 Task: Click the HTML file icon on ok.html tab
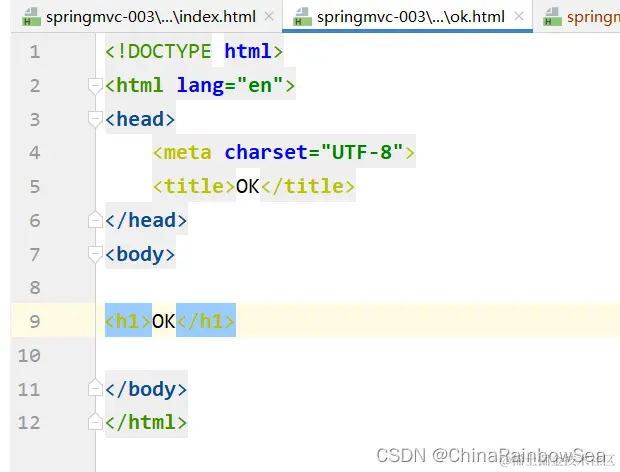302,17
